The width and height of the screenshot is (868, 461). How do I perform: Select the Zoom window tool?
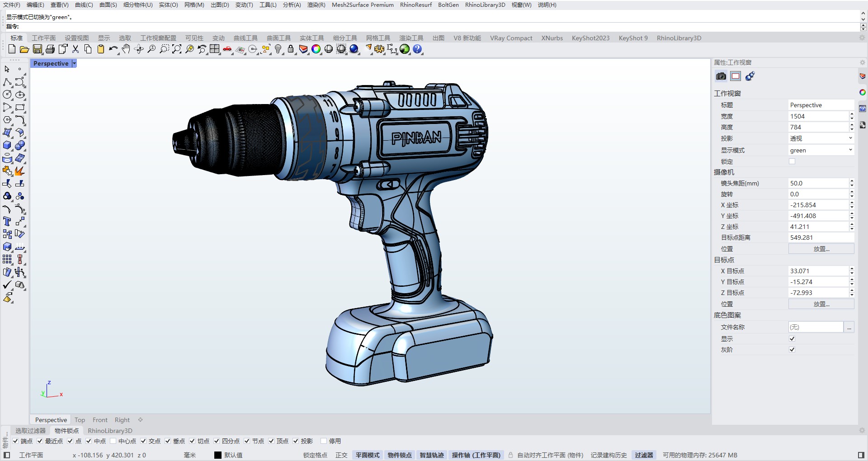pyautogui.click(x=164, y=49)
